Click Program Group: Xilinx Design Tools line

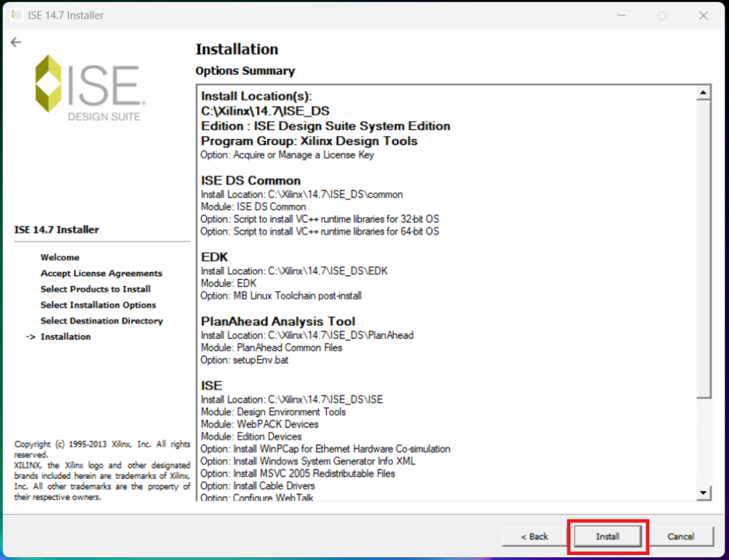tap(309, 141)
